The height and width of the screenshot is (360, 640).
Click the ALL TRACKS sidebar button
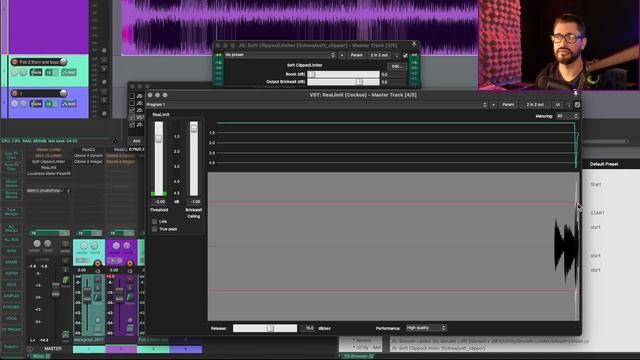11,229
